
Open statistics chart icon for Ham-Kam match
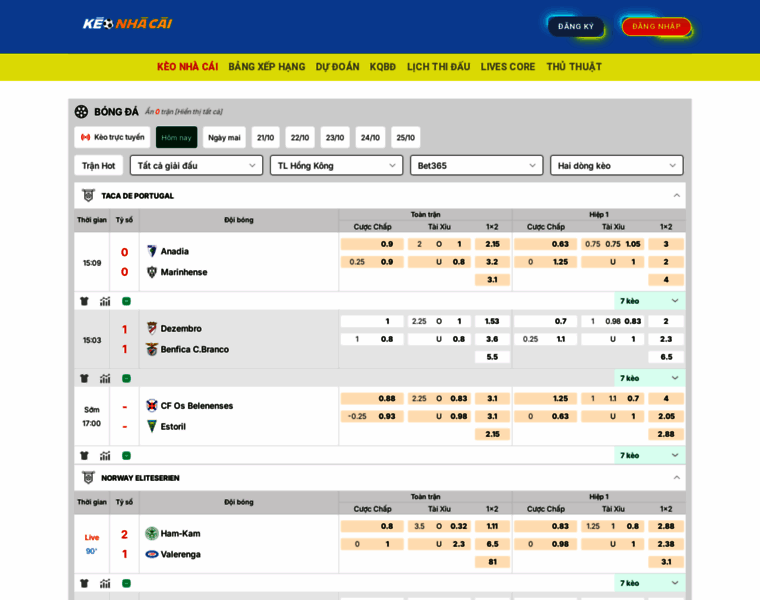105,583
